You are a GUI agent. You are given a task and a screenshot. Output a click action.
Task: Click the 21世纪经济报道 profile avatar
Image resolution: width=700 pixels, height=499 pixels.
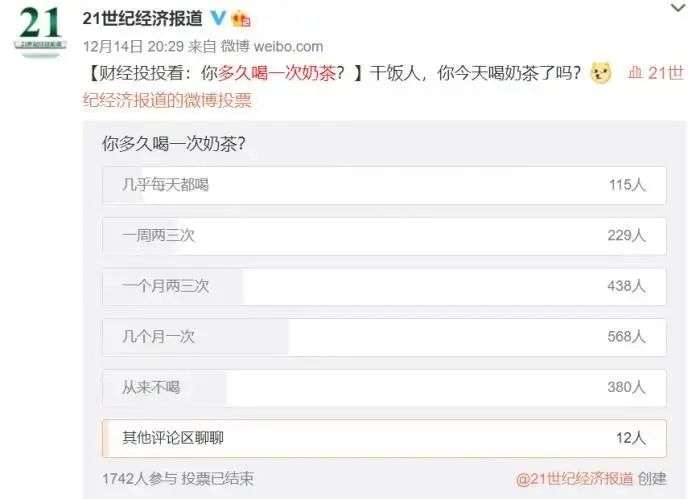click(41, 30)
